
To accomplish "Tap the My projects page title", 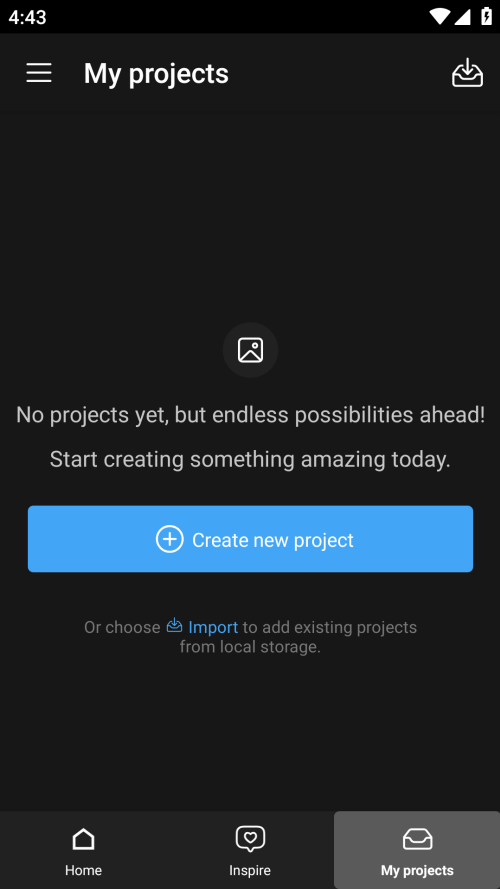I will (x=156, y=74).
